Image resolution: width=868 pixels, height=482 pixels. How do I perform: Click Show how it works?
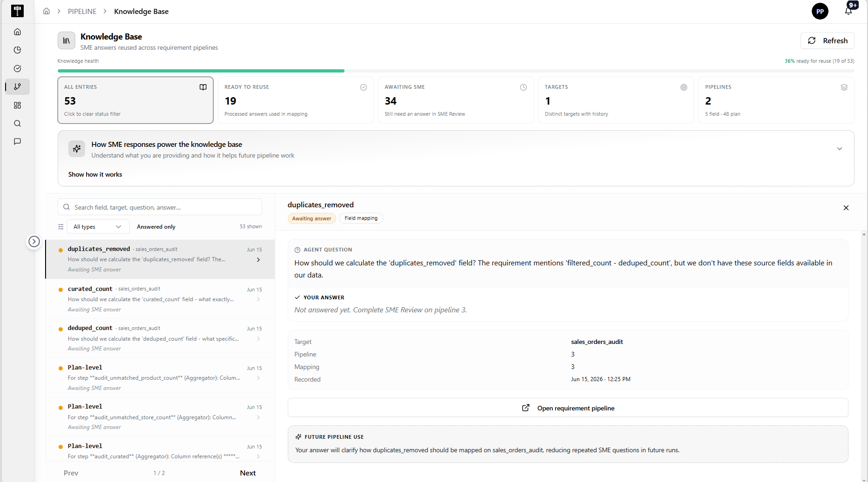(x=95, y=174)
